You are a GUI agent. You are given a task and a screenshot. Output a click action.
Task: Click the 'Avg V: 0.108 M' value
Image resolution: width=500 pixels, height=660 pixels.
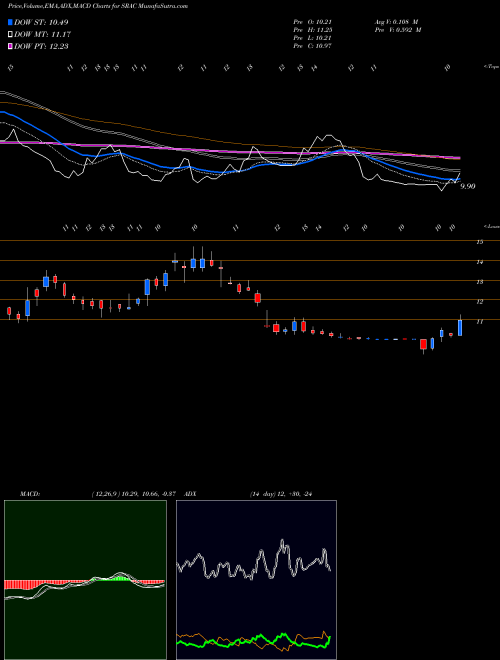(x=396, y=22)
